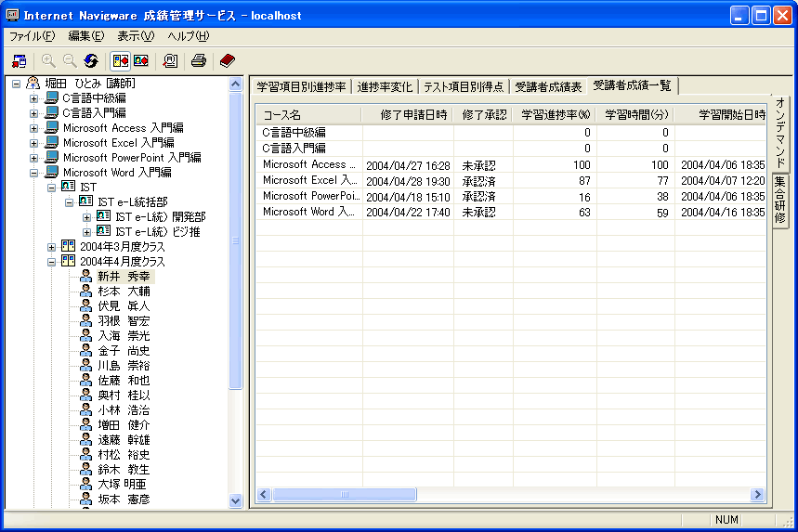Collapse the IST e-L統括部 node
798x532 pixels.
click(70, 202)
